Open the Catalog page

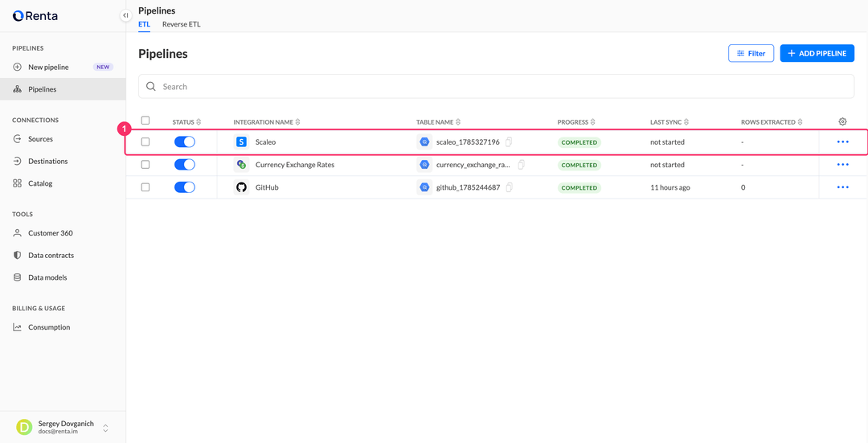pos(63,183)
